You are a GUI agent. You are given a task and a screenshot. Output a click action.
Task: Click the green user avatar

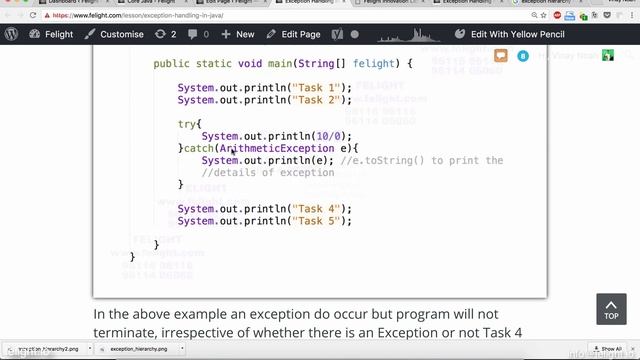pyautogui.click(x=608, y=55)
